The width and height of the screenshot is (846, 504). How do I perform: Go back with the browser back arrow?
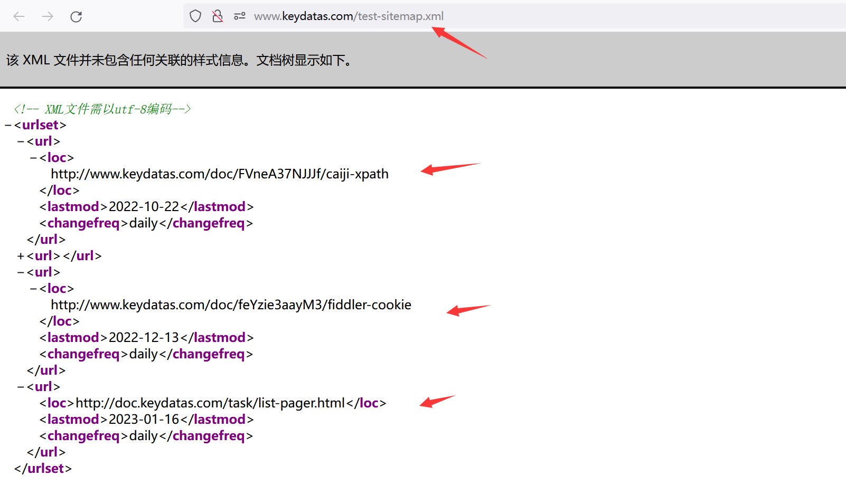[x=19, y=16]
